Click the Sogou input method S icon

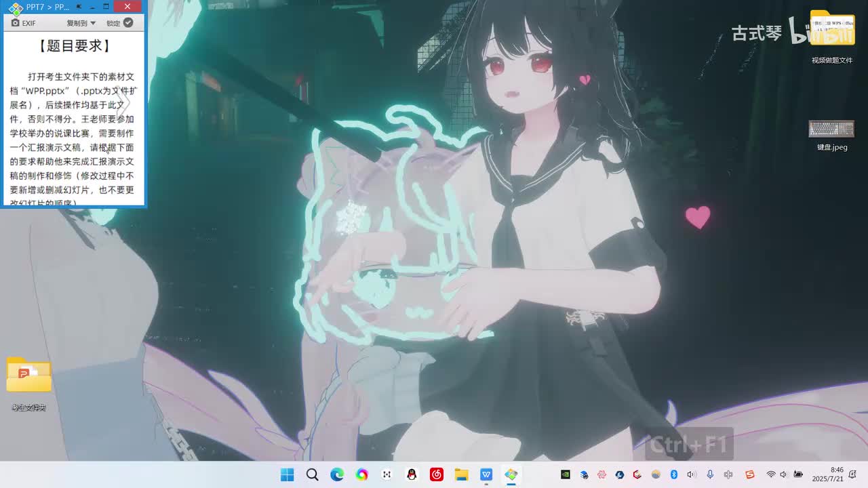(750, 474)
